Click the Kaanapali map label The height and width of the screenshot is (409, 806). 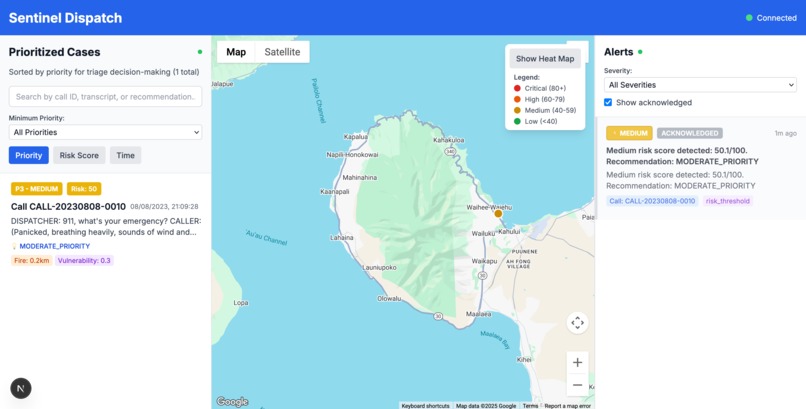[x=335, y=192]
